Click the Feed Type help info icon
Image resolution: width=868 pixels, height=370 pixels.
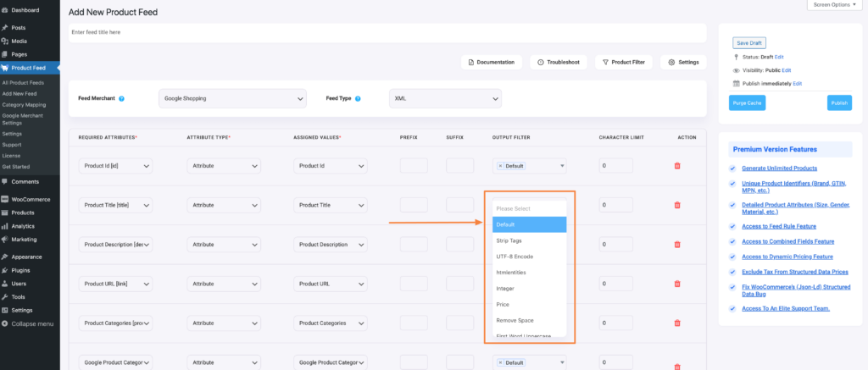tap(359, 99)
